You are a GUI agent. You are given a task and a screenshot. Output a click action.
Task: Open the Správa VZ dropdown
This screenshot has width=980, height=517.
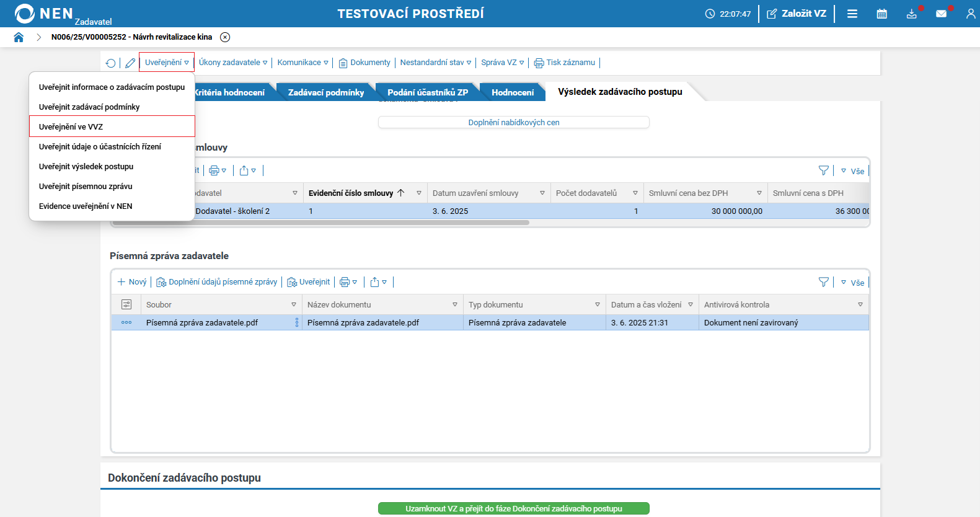pyautogui.click(x=502, y=63)
